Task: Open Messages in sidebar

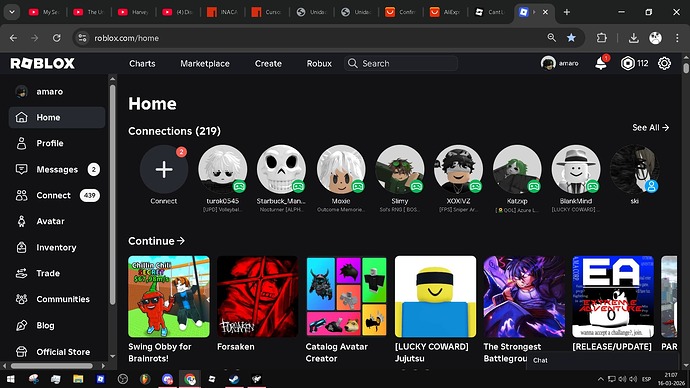Action: (x=57, y=169)
